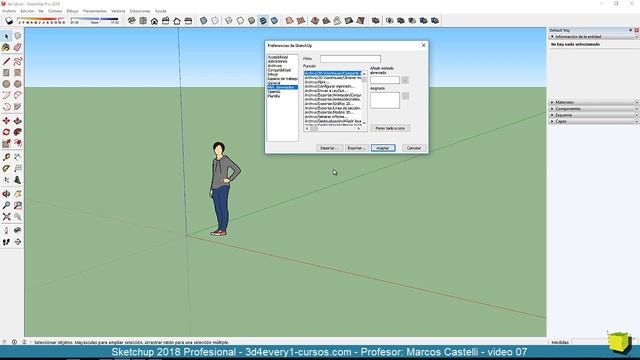Viewport: 640px width, 360px height.
Task: Pick the Protractor tool
Action: point(6,169)
